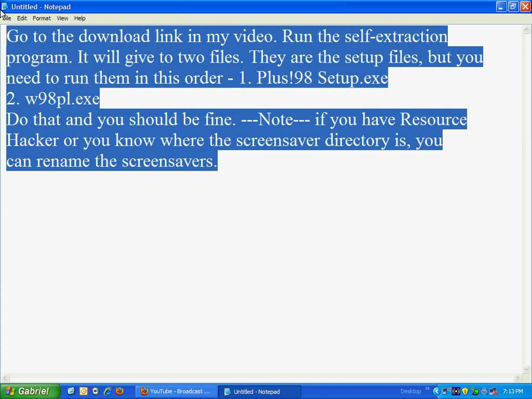The height and width of the screenshot is (399, 532).
Task: Launch Windows Media Player from Quick Launch
Action: coord(96,391)
